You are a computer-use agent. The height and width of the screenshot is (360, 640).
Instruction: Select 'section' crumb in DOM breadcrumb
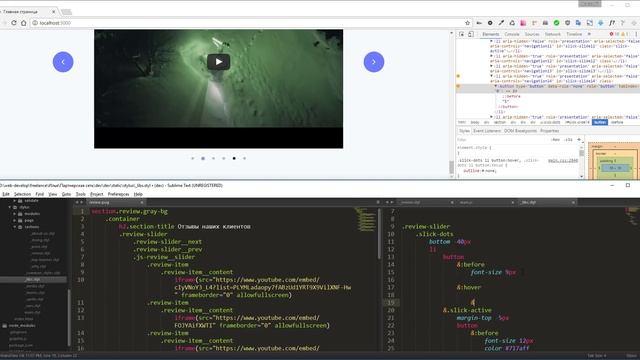point(500,122)
